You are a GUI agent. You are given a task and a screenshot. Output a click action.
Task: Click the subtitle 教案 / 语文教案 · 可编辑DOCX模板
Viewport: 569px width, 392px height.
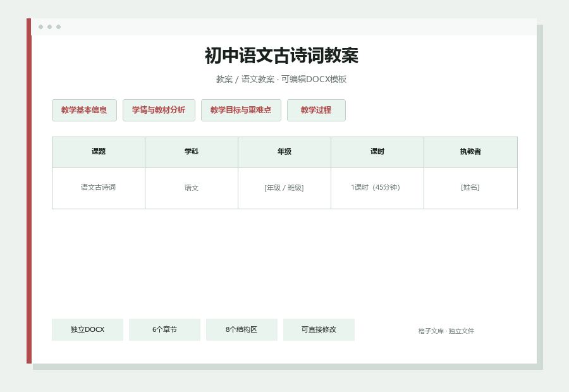click(281, 79)
